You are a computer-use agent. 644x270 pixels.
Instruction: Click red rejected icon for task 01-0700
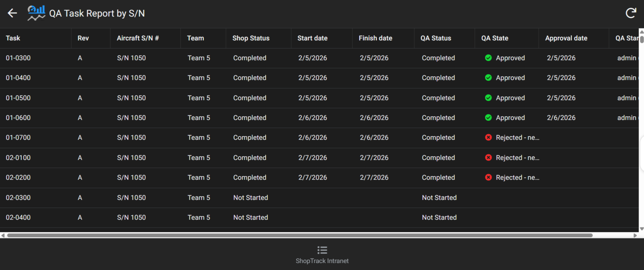[488, 137]
